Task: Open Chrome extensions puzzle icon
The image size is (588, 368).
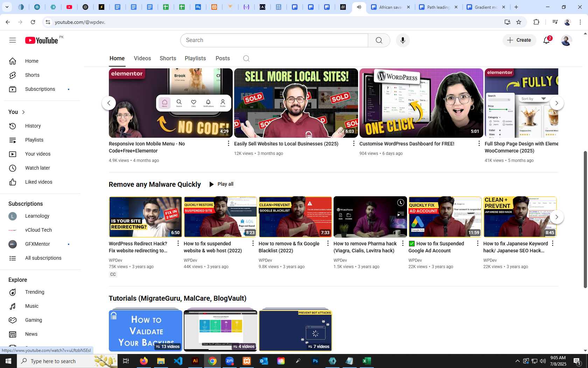Action: point(536,22)
